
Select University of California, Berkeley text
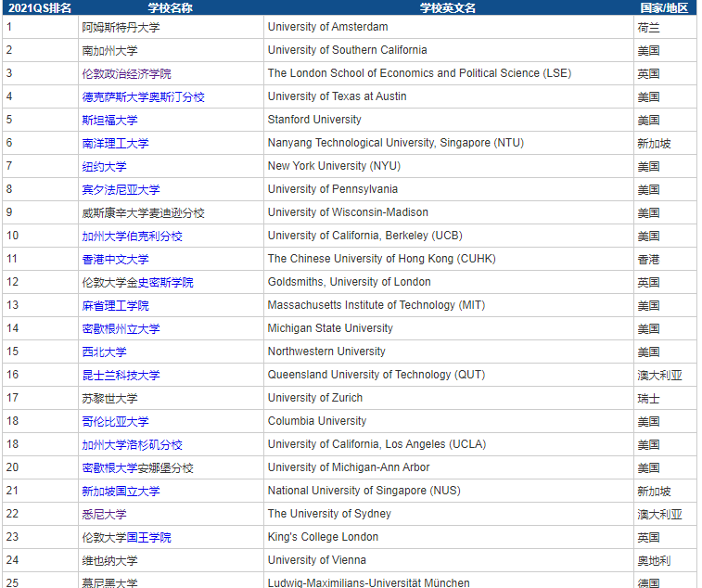pos(364,236)
